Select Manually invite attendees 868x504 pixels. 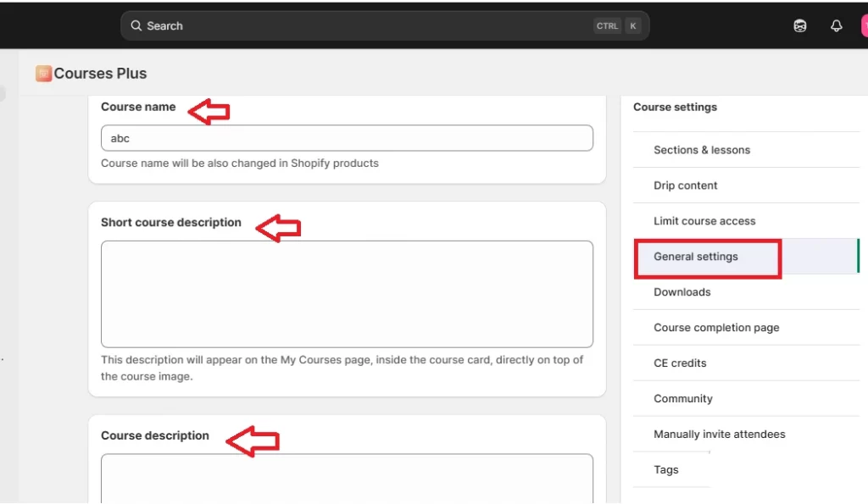click(x=719, y=435)
